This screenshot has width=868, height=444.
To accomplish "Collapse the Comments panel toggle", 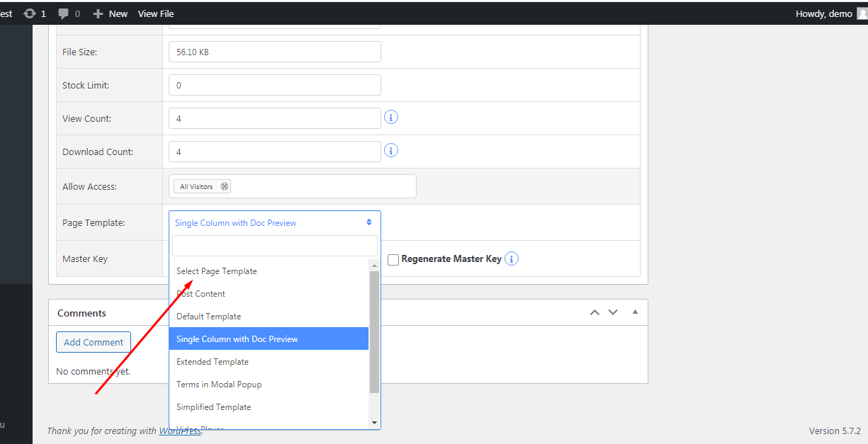I will (x=636, y=312).
